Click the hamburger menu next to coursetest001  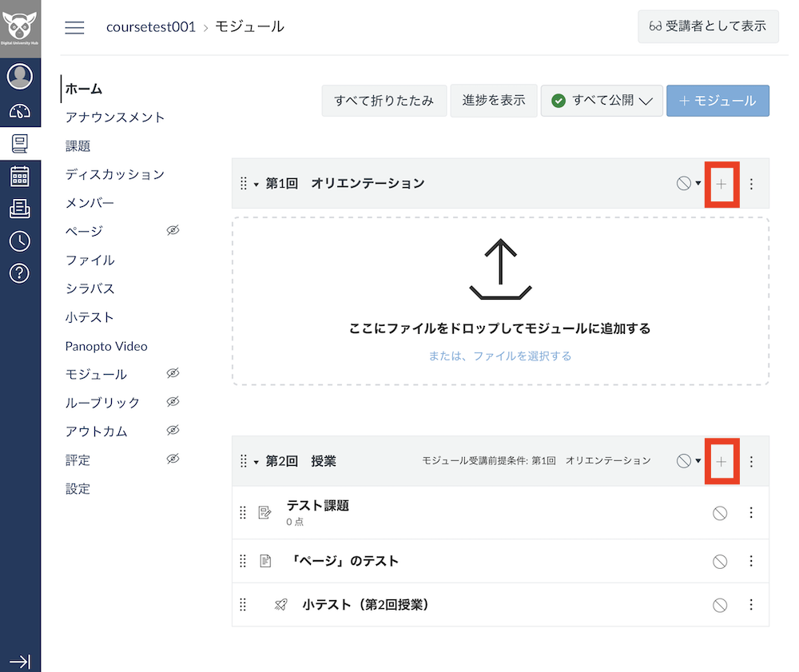[74, 26]
